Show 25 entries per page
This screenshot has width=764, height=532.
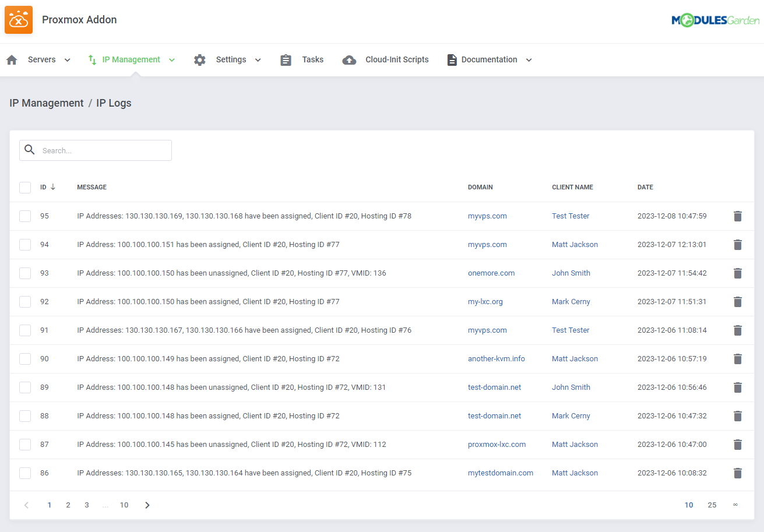[712, 505]
